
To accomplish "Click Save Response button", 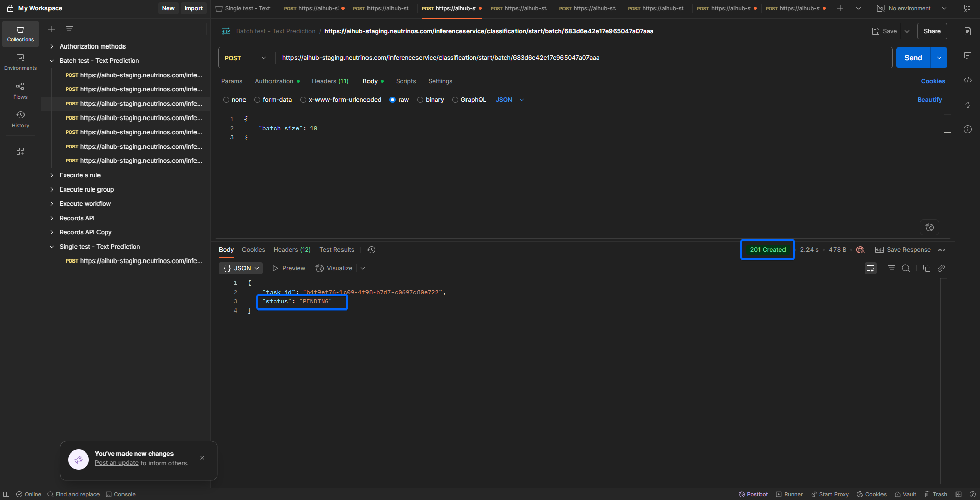I will [x=903, y=250].
